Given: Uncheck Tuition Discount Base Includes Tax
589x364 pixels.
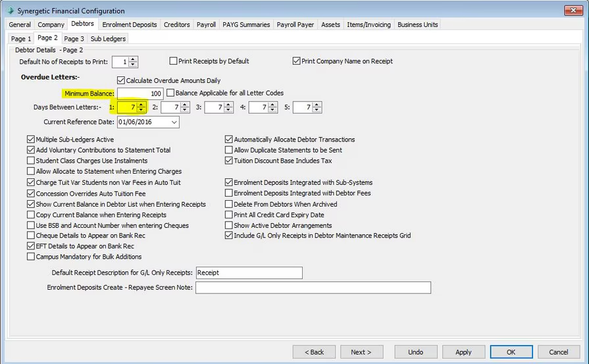Looking at the screenshot, I should 229,161.
